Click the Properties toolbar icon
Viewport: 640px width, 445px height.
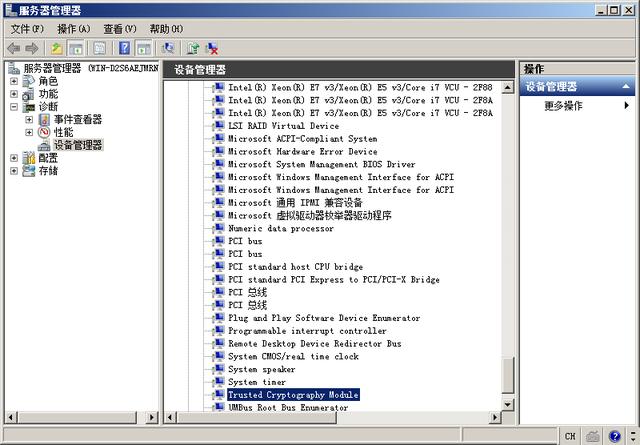[x=99, y=48]
